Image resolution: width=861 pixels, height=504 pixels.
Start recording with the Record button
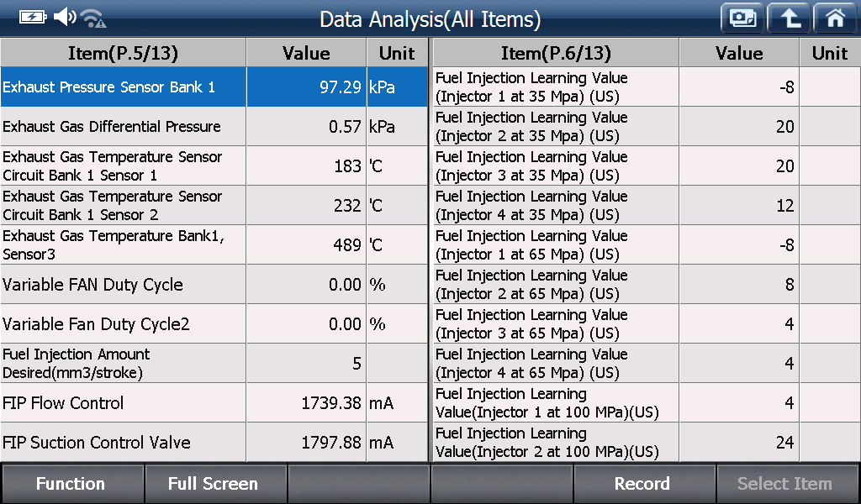click(x=645, y=483)
